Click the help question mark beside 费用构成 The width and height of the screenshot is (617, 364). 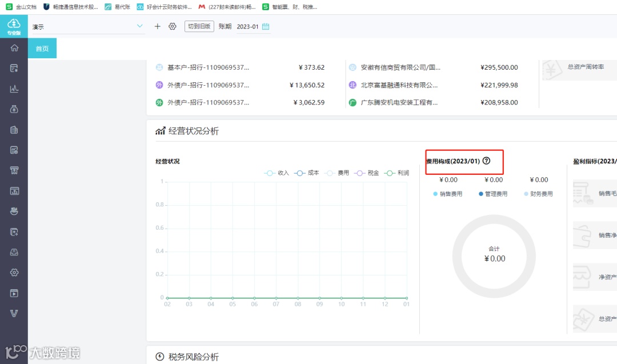tap(486, 161)
